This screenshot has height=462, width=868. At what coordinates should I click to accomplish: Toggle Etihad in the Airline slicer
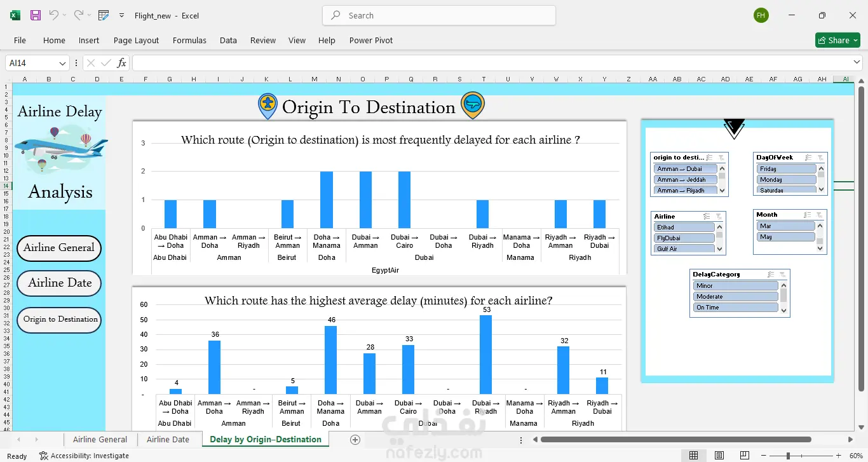(684, 228)
